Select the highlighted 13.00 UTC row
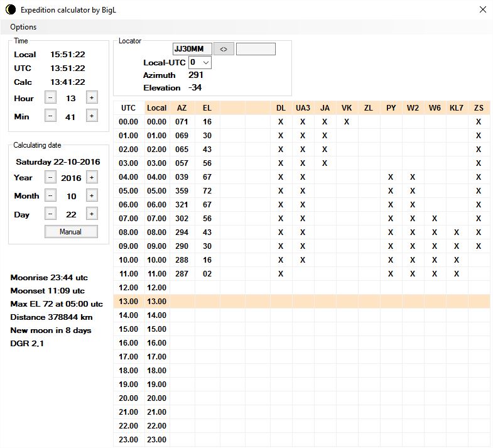Screen dimensions: 493x448 pyautogui.click(x=128, y=302)
